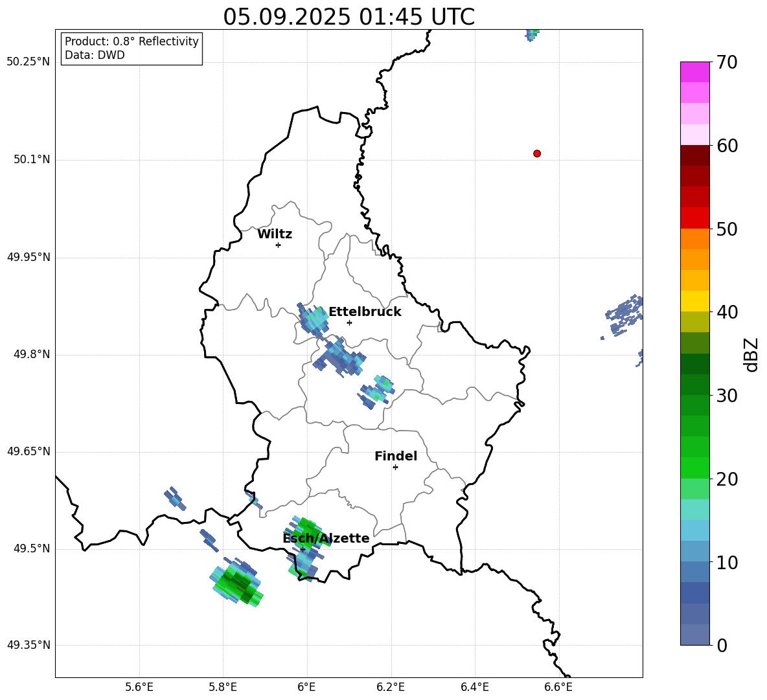Click the green radar echo southwest of Luxembourg
Screen dimensions: 767x700
(236, 581)
